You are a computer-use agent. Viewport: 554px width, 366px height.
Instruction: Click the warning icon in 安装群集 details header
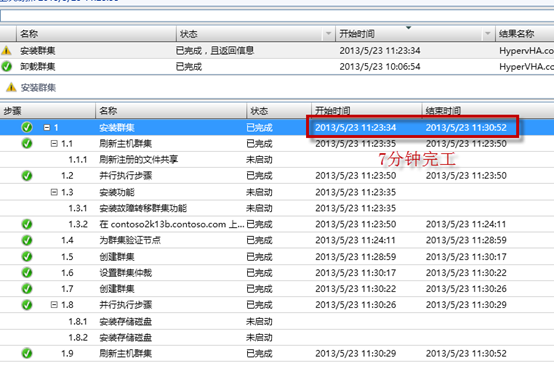[x=11, y=87]
